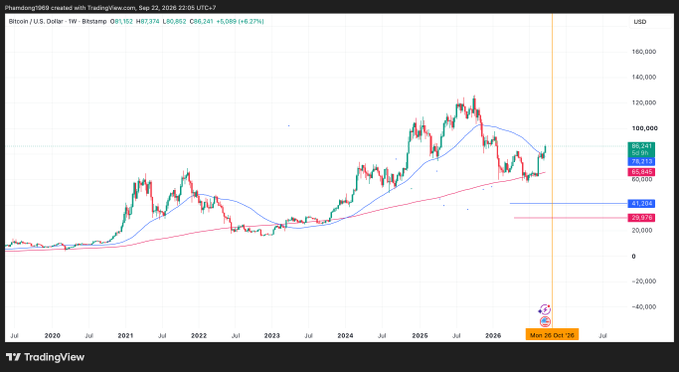Click the 2021 label on time axis

pyautogui.click(x=126, y=336)
